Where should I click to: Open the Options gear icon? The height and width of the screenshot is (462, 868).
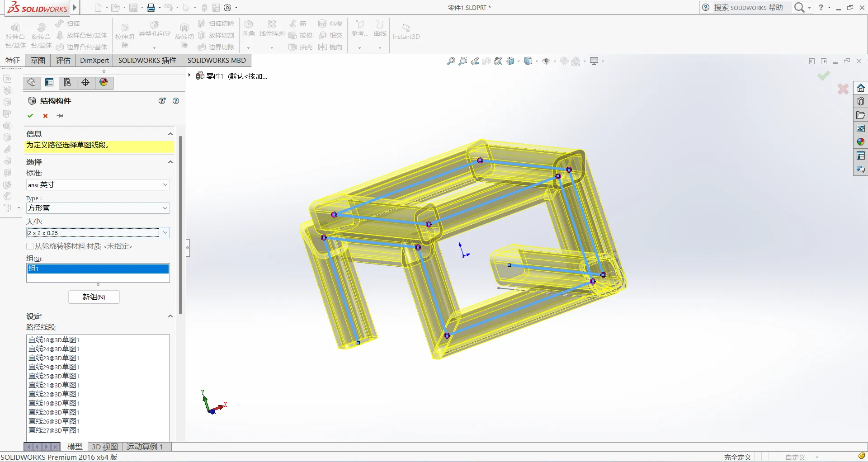coord(227,8)
